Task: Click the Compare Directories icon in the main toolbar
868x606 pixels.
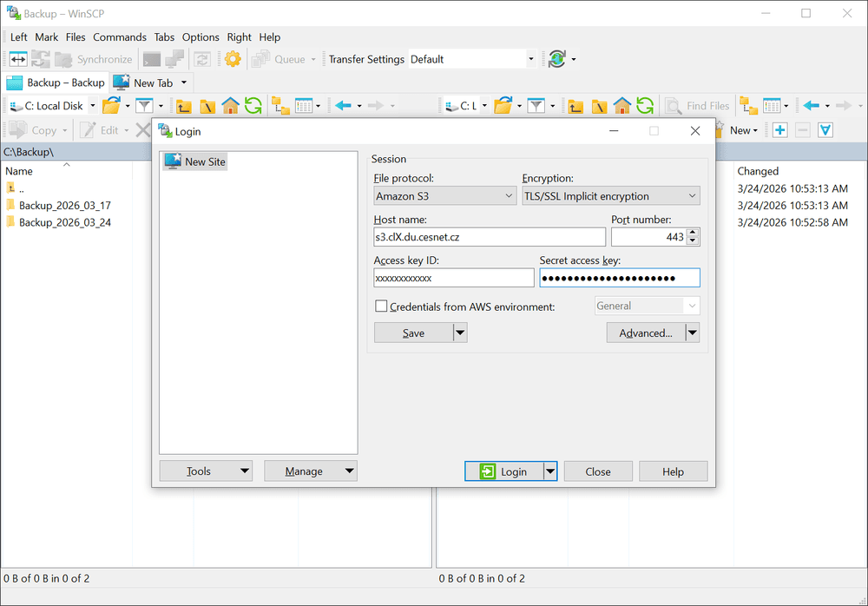Action: pos(18,59)
